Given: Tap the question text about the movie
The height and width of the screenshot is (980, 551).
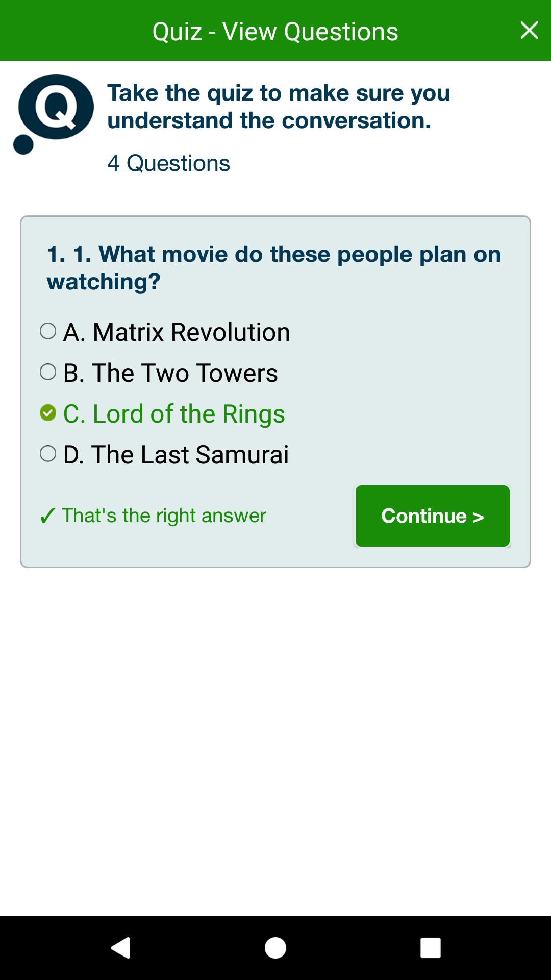Looking at the screenshot, I should point(273,267).
